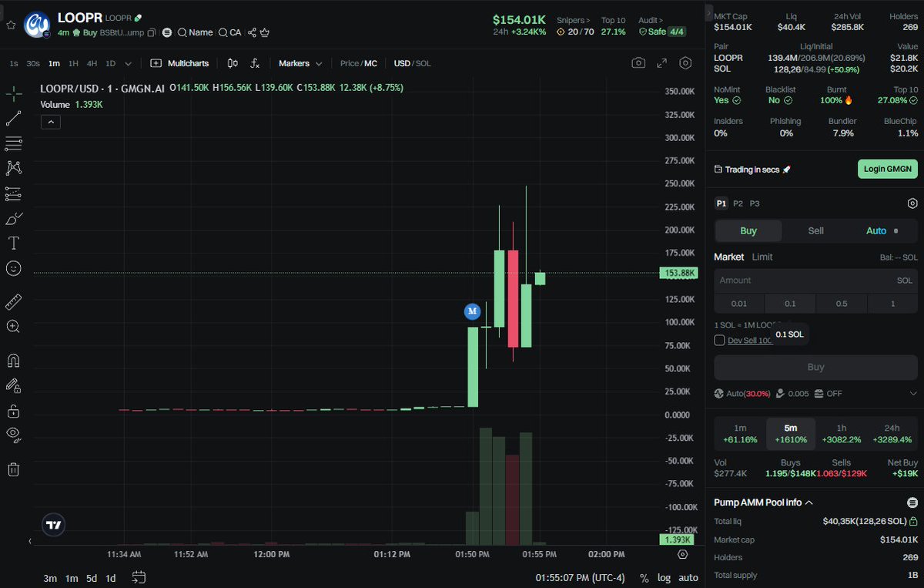Image resolution: width=924 pixels, height=588 pixels.
Task: Remove drawings with the trash icon
Action: click(14, 469)
